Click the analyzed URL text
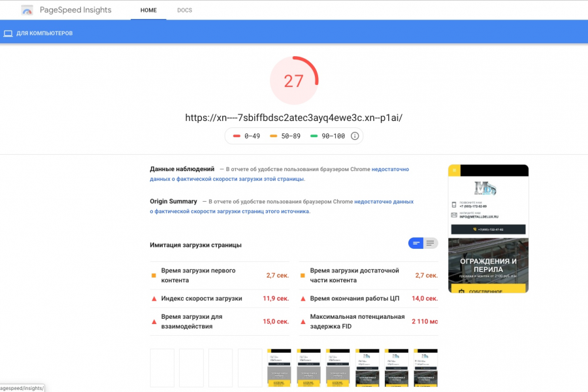This screenshot has height=392, width=588. tap(293, 118)
